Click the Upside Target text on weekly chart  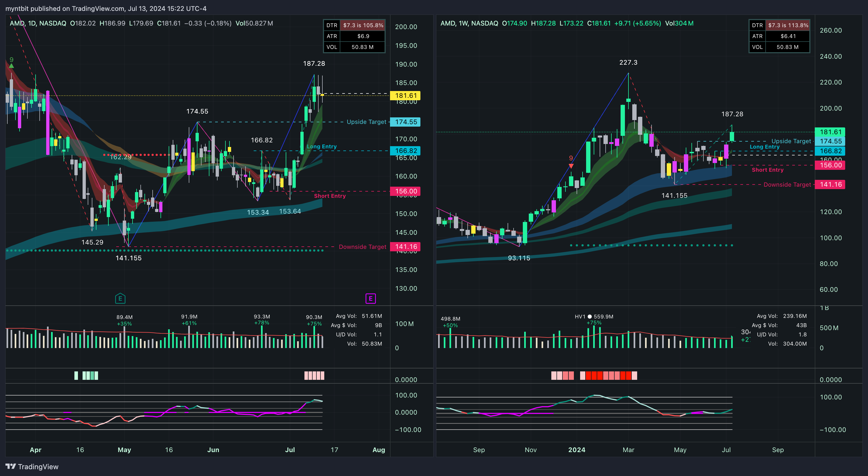pyautogui.click(x=791, y=141)
